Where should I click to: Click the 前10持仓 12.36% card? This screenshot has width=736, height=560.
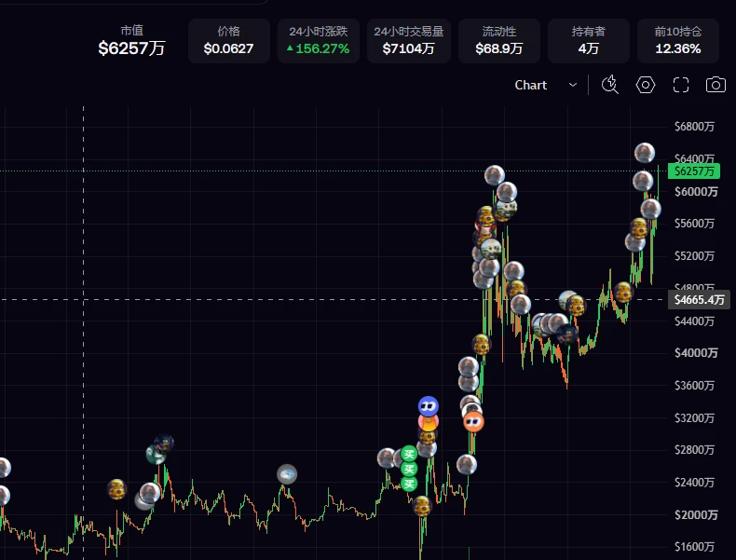point(678,41)
